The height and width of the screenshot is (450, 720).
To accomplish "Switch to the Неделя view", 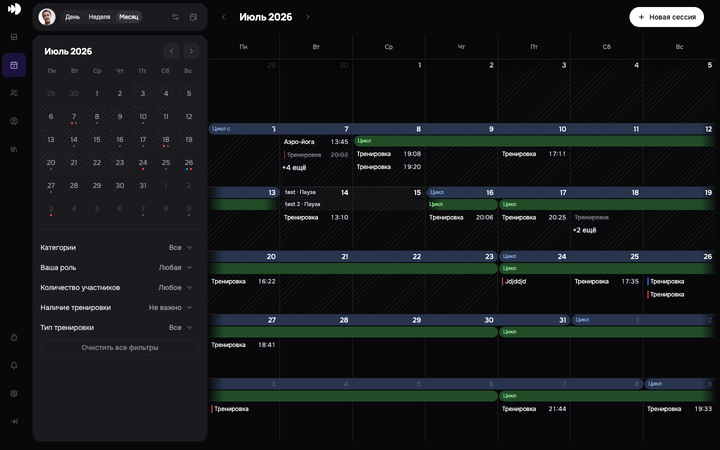I will (99, 17).
